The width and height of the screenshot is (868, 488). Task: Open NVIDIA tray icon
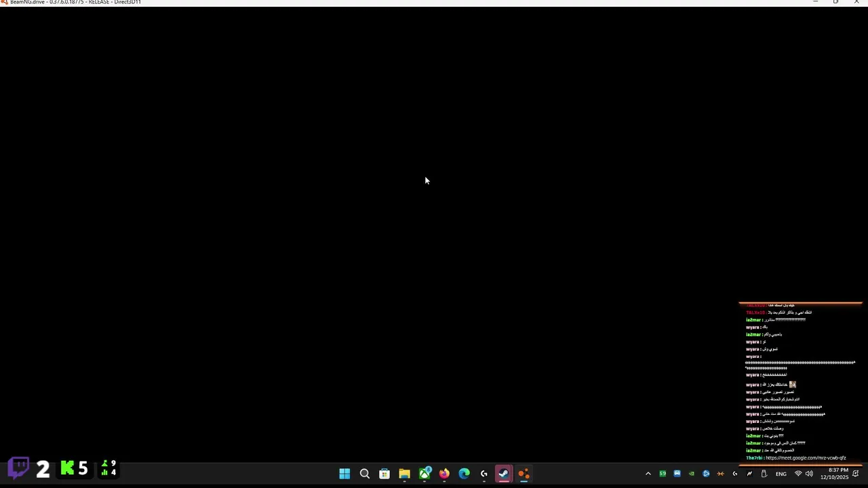pyautogui.click(x=691, y=474)
